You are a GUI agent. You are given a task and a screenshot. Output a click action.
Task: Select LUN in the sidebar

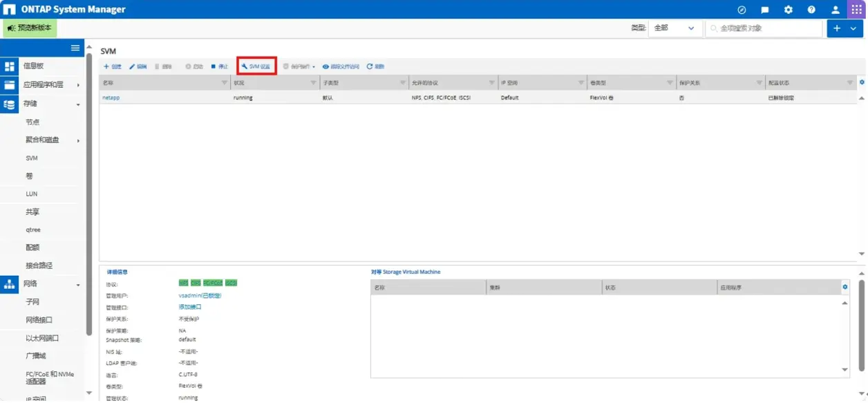click(x=32, y=194)
